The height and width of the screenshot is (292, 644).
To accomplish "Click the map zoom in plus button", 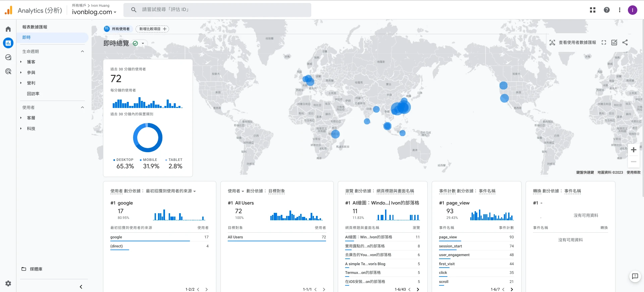I will point(633,150).
